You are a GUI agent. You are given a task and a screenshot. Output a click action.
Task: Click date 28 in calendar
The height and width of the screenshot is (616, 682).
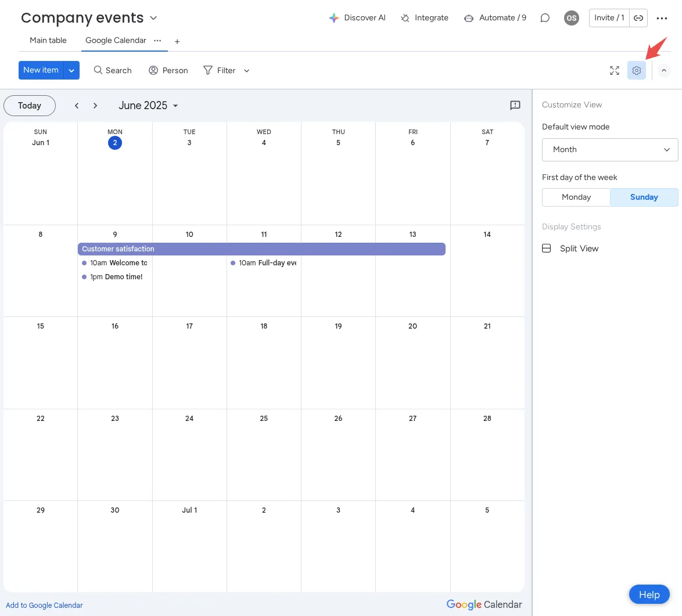(487, 418)
